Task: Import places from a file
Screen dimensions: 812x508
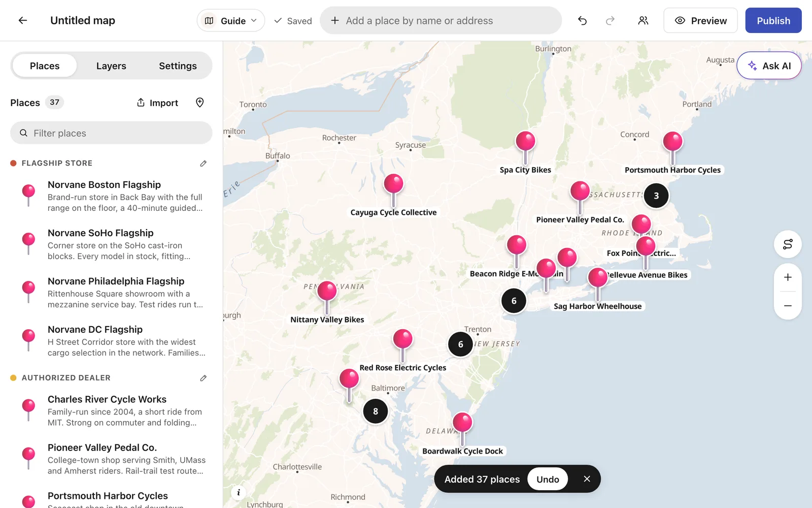Action: coord(157,103)
